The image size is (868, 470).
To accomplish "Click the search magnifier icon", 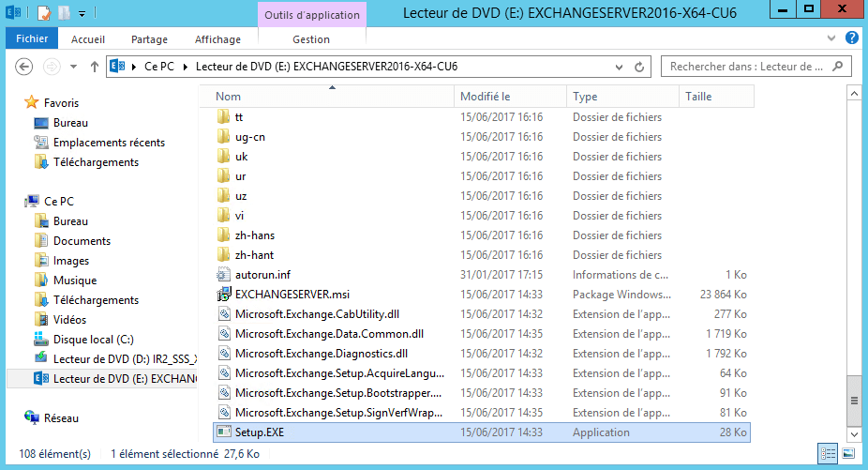I will (x=838, y=67).
